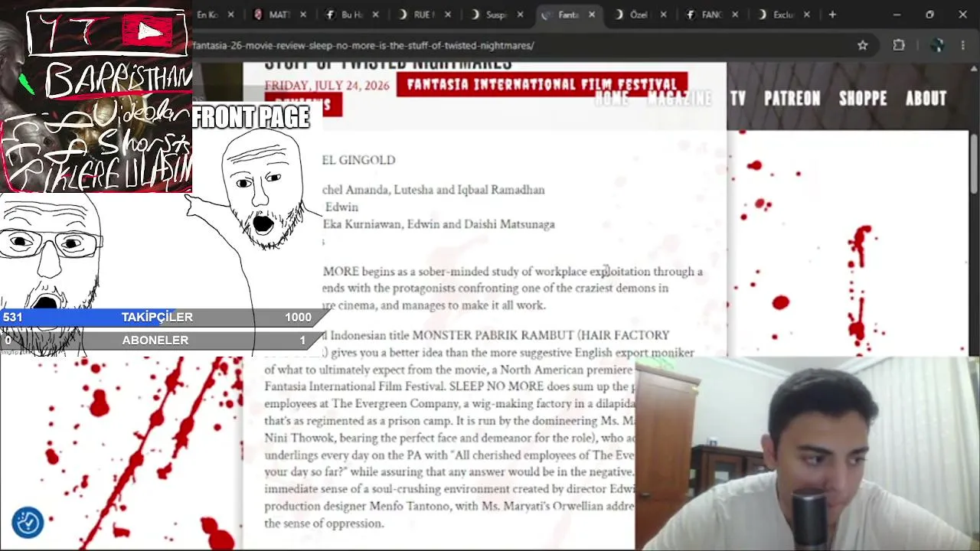This screenshot has width=980, height=551.
Task: Switch to the "En Ko" tab
Action: pyautogui.click(x=207, y=15)
